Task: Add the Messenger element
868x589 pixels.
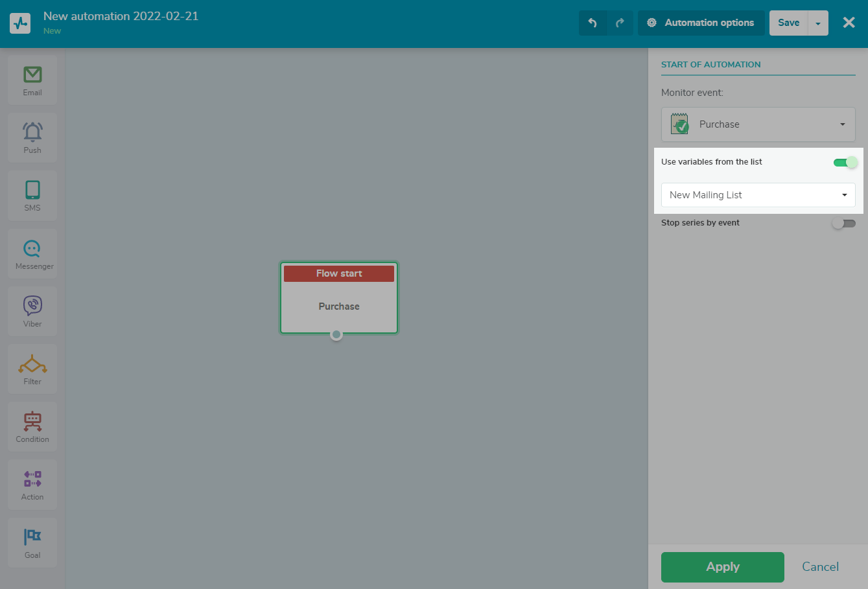Action: click(32, 253)
